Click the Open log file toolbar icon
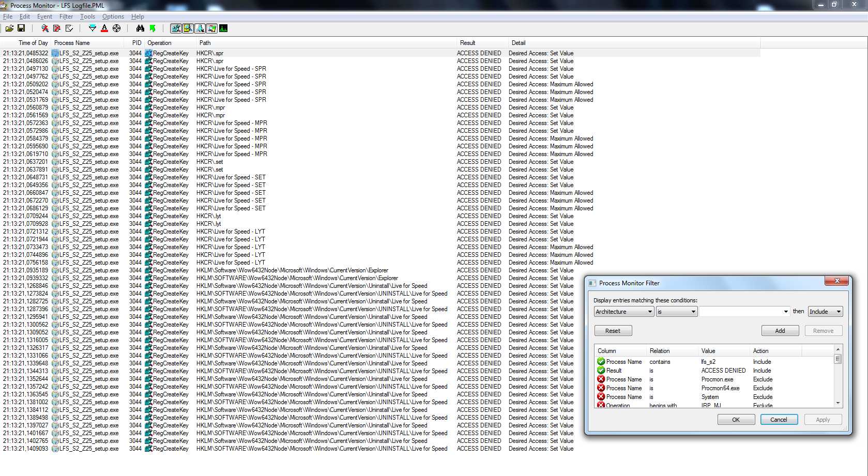 pyautogui.click(x=9, y=28)
